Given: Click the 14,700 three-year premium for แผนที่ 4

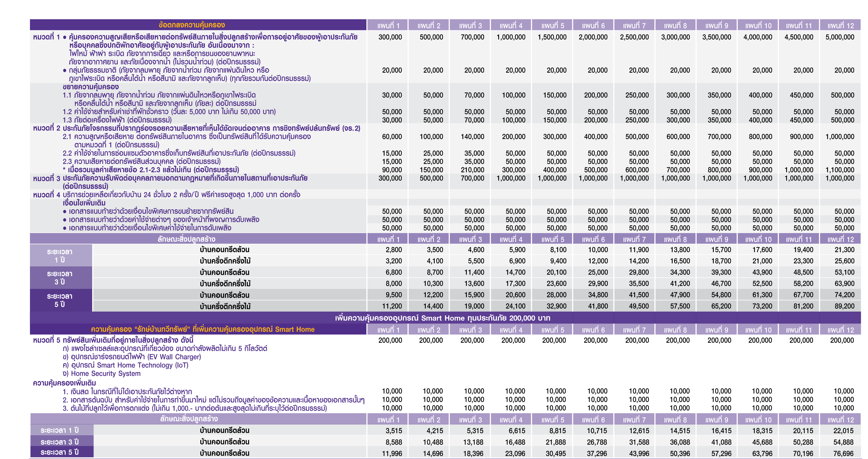Looking at the screenshot, I should point(515,272).
